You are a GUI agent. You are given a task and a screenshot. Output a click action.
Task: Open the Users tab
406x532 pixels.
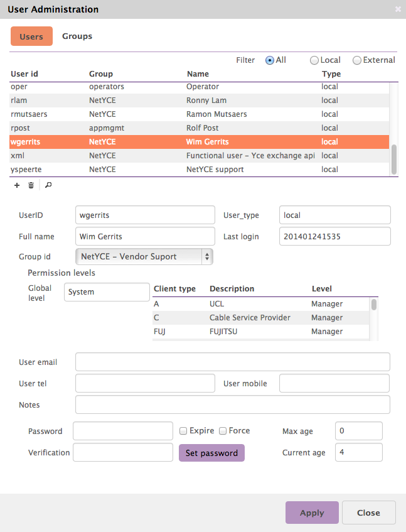[x=31, y=36]
